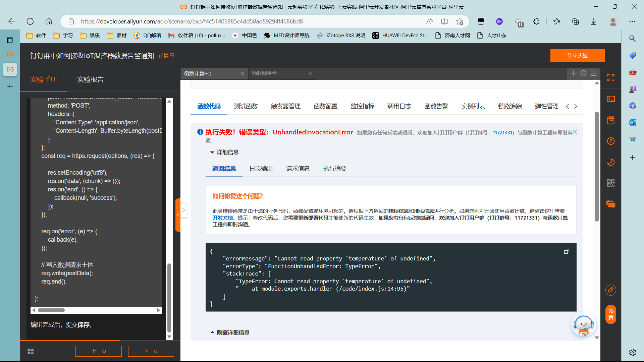The width and height of the screenshot is (644, 362).
Task: Open the collections icon in the toolbar
Action: click(x=575, y=21)
